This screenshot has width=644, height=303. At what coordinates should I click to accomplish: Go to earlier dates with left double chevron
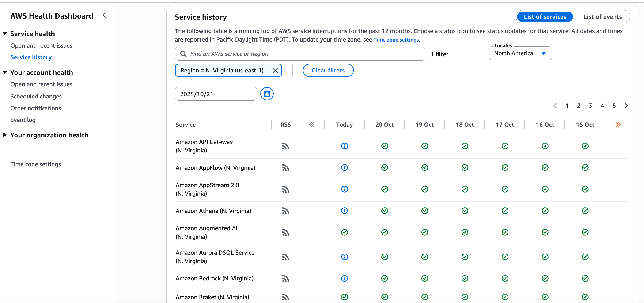(311, 125)
